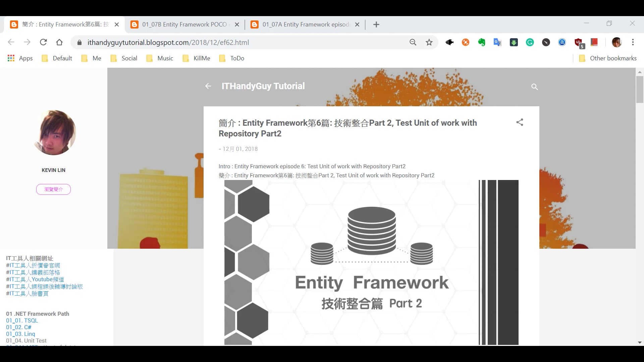Open the Google Translate extension

coord(497,42)
